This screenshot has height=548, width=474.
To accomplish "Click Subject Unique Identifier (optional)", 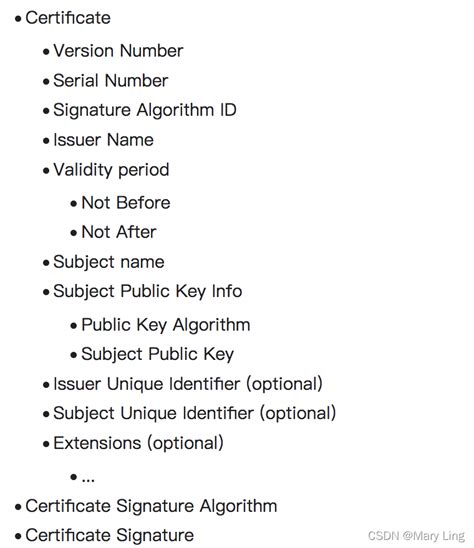I will coord(195,413).
